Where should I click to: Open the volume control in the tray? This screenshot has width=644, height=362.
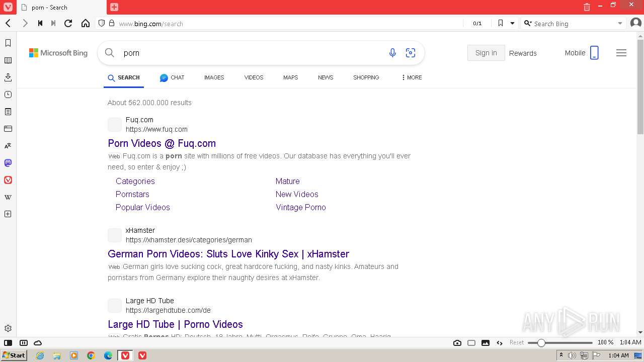[x=572, y=355]
